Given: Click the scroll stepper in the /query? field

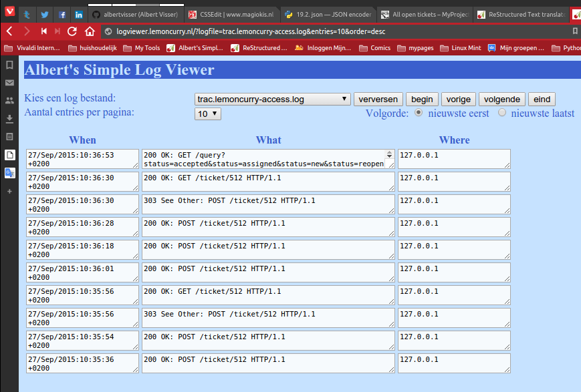Looking at the screenshot, I should point(389,154).
